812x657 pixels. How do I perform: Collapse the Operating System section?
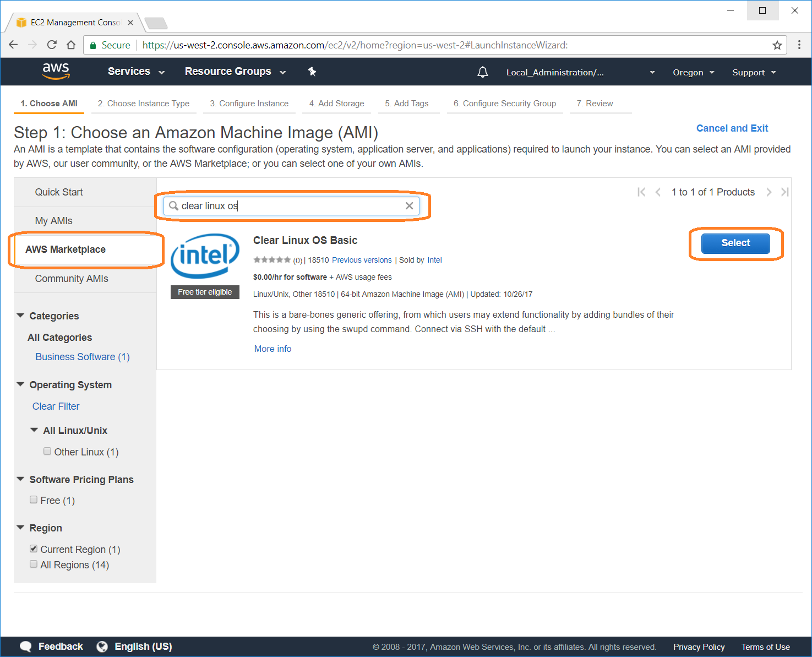click(x=20, y=384)
